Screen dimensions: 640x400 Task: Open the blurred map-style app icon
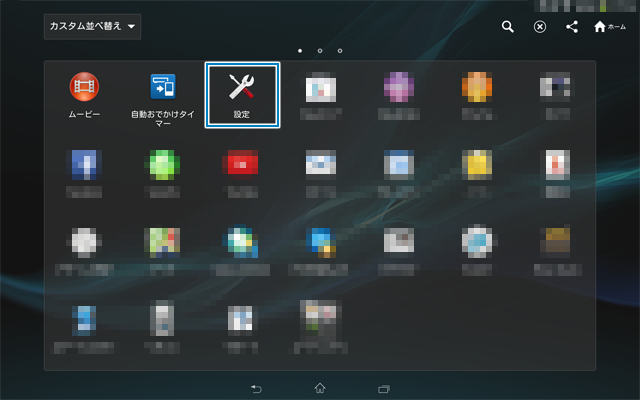pyautogui.click(x=163, y=243)
